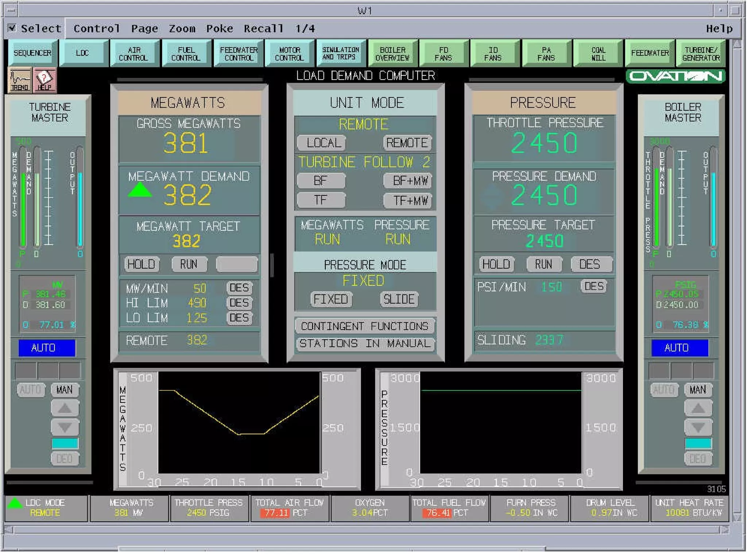The height and width of the screenshot is (560, 747).
Task: Click megawatt HOLD button
Action: click(x=142, y=264)
